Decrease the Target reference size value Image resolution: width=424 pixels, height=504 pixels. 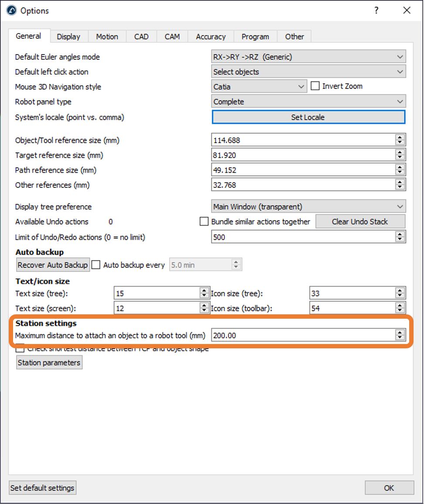pos(400,157)
